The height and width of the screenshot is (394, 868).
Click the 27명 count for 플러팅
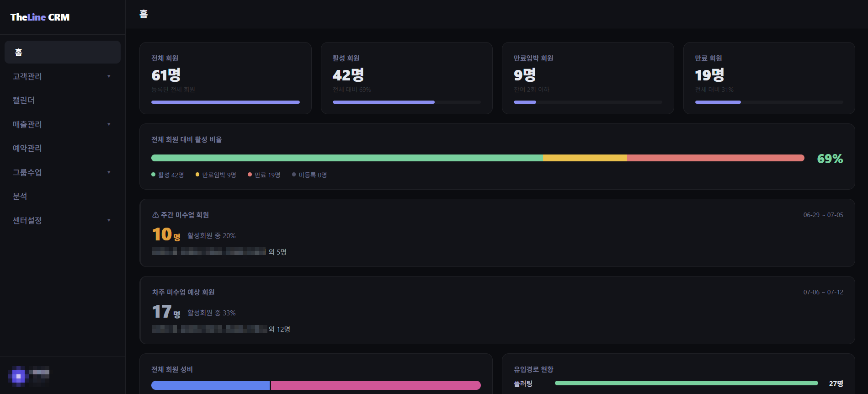tap(836, 383)
